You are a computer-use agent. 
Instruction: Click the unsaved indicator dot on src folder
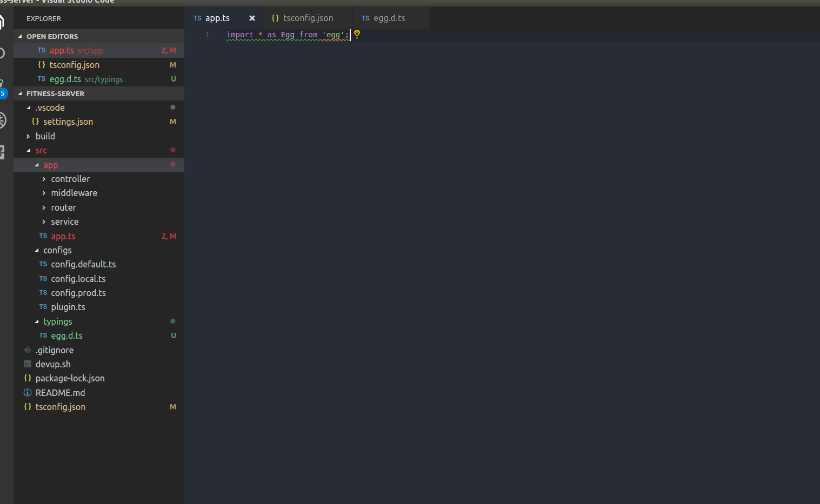[172, 150]
